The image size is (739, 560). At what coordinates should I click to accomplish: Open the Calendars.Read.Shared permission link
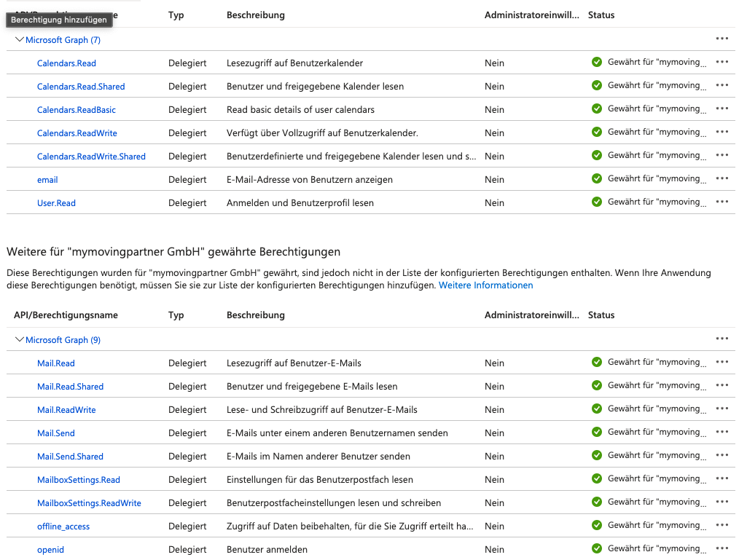(x=81, y=87)
